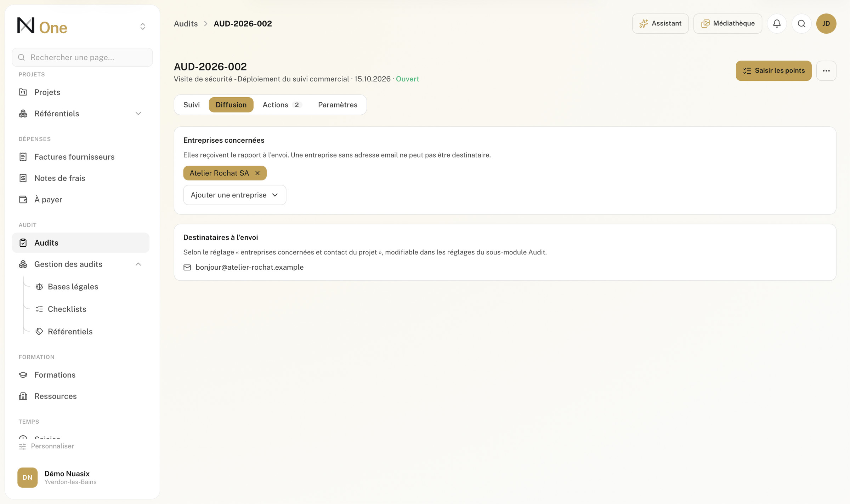Go to the Paramètres tab
The width and height of the screenshot is (850, 504).
click(x=338, y=105)
